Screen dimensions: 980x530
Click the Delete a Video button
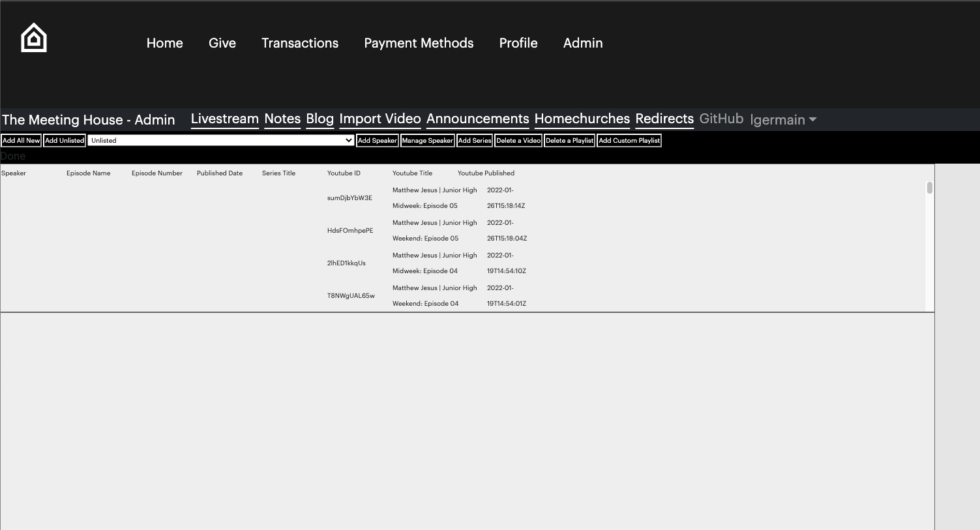coord(518,140)
